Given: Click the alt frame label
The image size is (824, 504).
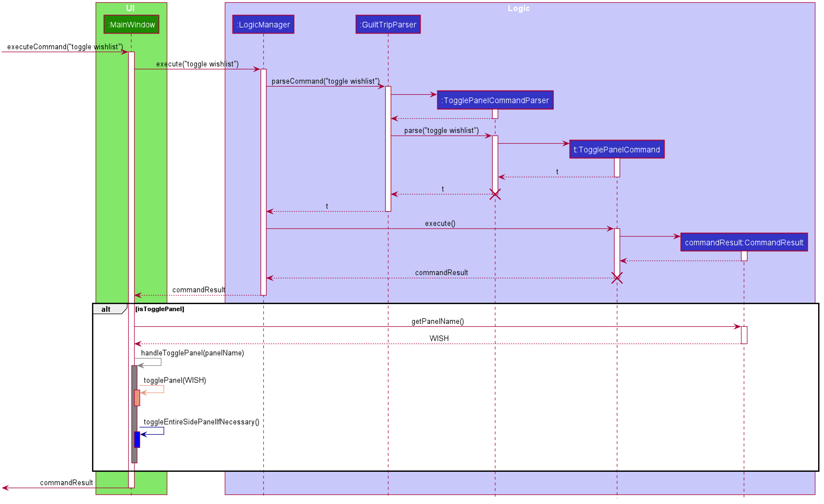Looking at the screenshot, I should (x=106, y=309).
